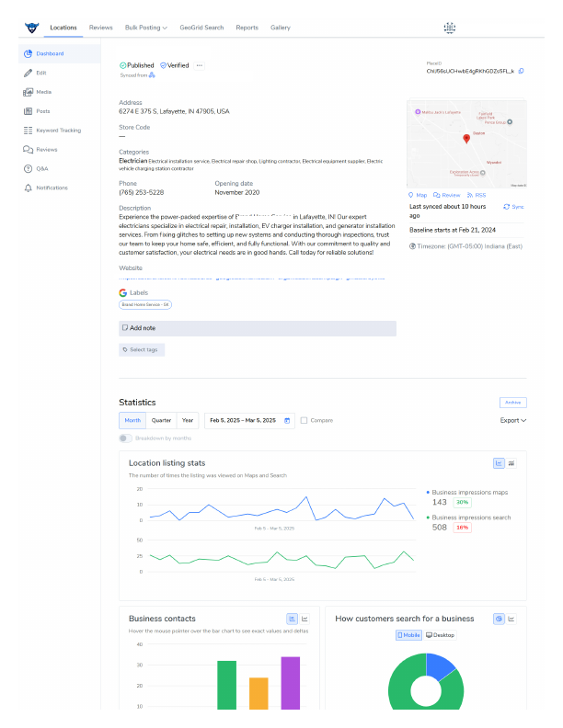Viewport: 563px width, 728px height.
Task: Go to the Reports tab
Action: (247, 28)
